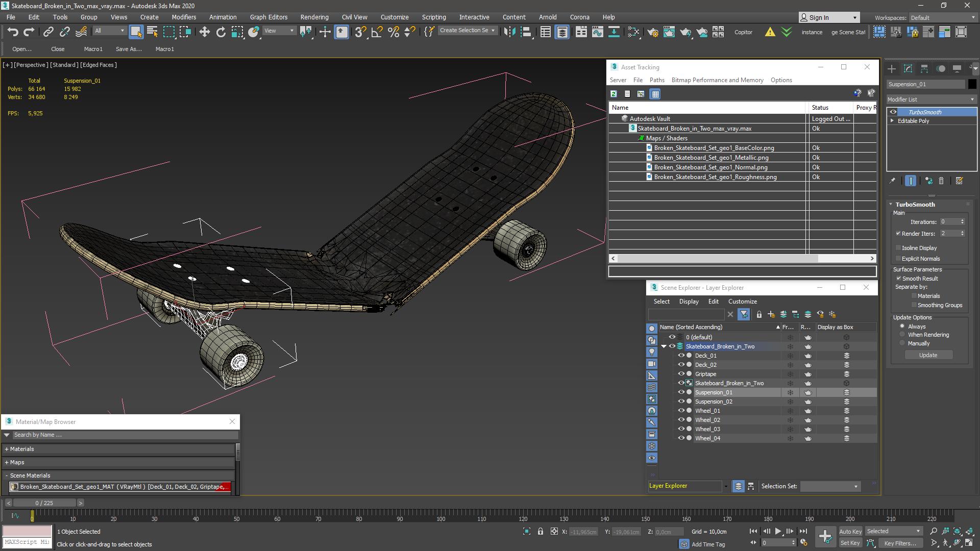
Task: Choose the Select and Rotate tool
Action: tap(220, 32)
